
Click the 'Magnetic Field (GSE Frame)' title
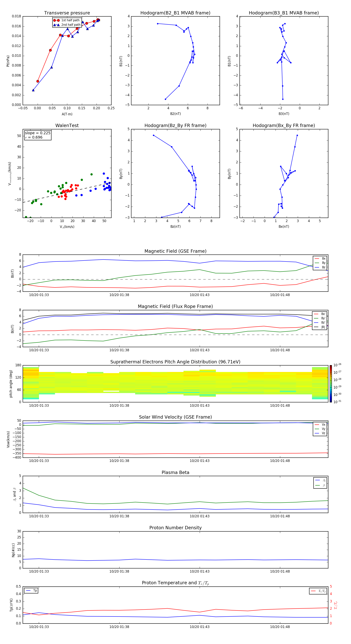tap(175, 251)
